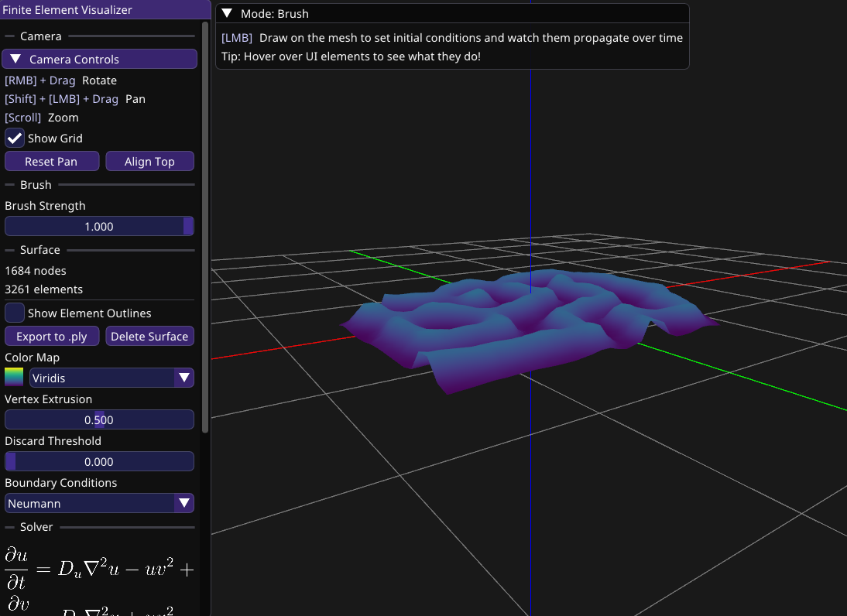Screen dimensions: 847x616
Task: Click Export to .ply button
Action: tap(52, 337)
